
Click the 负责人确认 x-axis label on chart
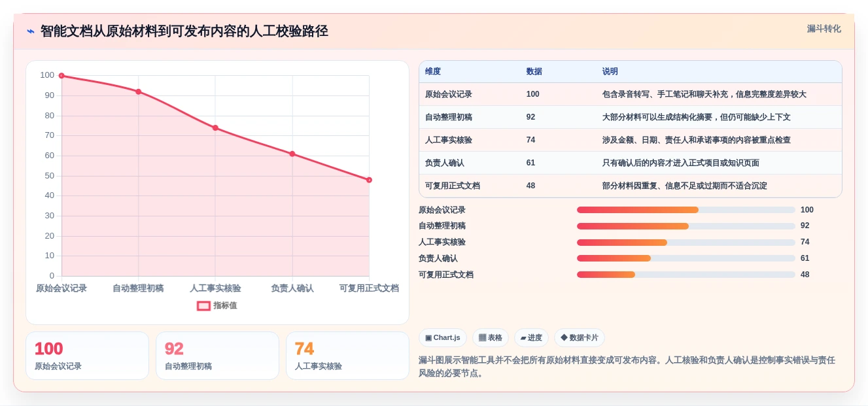292,288
